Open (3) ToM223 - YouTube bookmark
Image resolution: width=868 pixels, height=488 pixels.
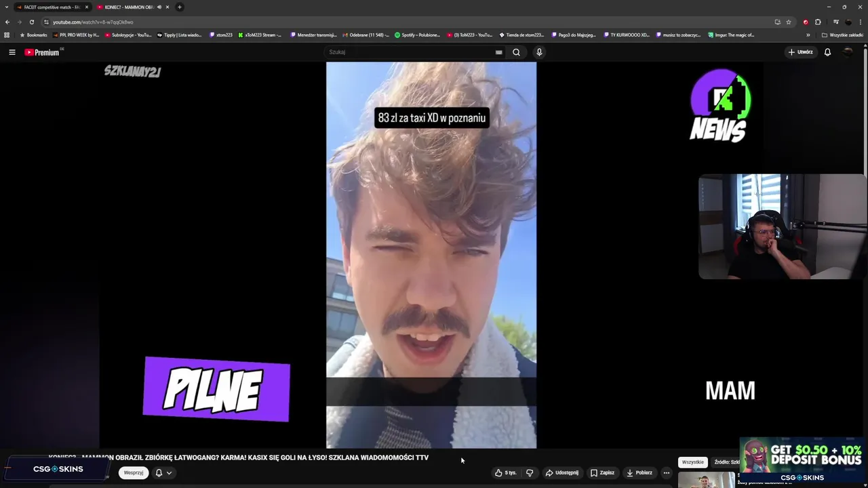pos(469,35)
